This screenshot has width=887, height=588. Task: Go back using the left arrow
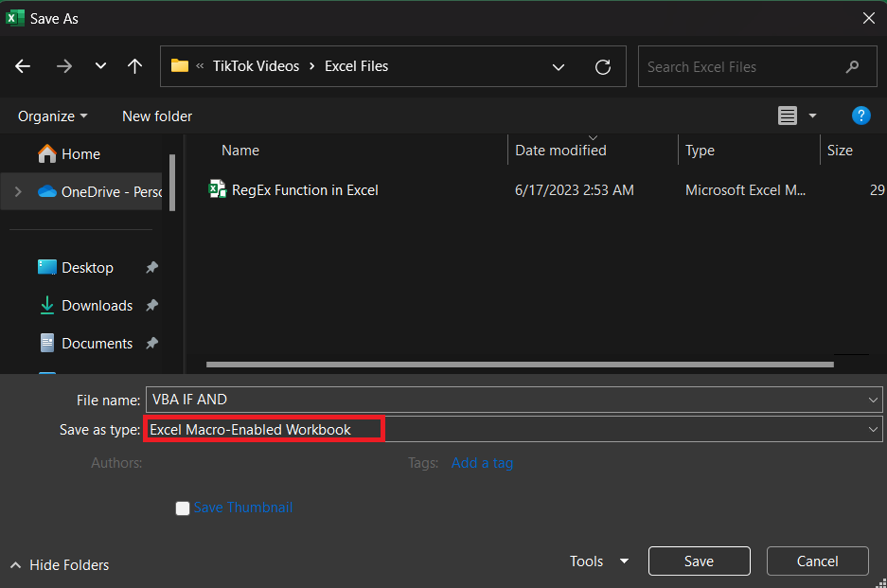23,66
